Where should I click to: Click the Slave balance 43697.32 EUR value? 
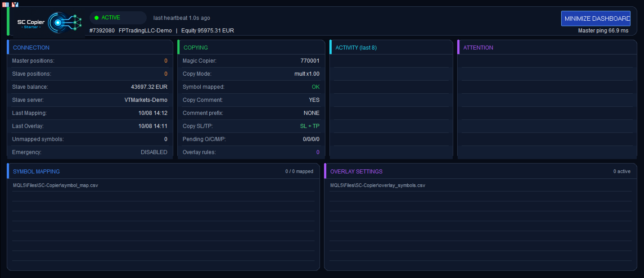(x=149, y=87)
